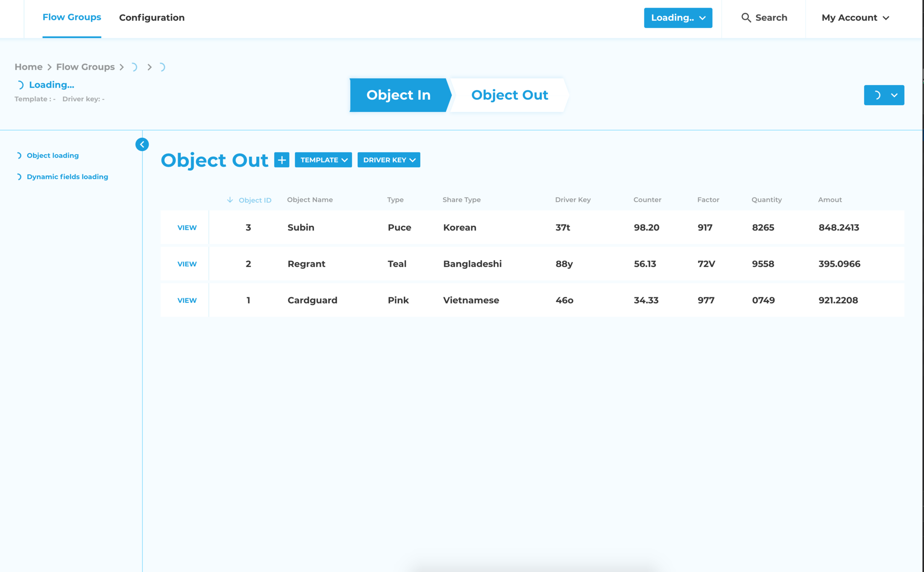
Task: Collapse sidebar with the circular arrow icon
Action: pyautogui.click(x=142, y=144)
